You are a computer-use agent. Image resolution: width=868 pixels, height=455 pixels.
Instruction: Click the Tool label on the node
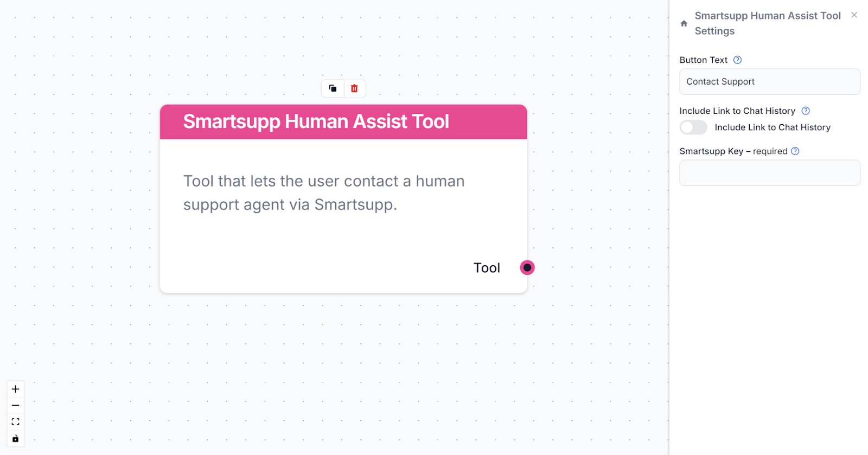click(x=486, y=267)
